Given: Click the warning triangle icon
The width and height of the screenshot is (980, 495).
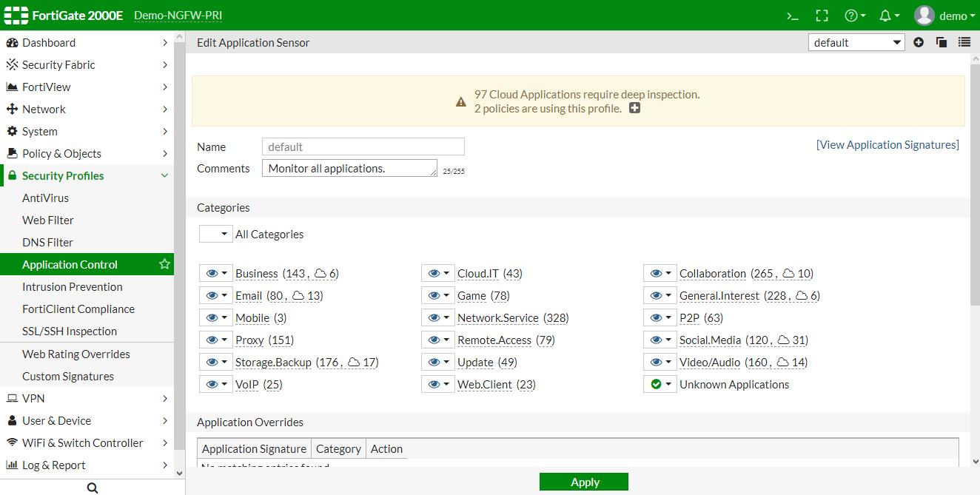Looking at the screenshot, I should tap(461, 101).
